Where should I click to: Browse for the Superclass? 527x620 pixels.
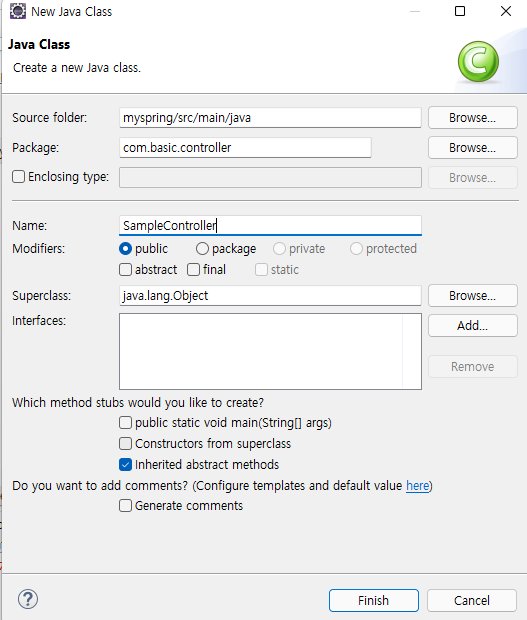(x=472, y=295)
